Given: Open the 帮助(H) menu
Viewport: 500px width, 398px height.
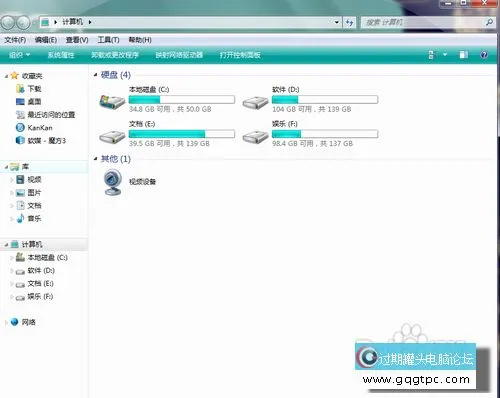Looking at the screenshot, I should click(140, 40).
